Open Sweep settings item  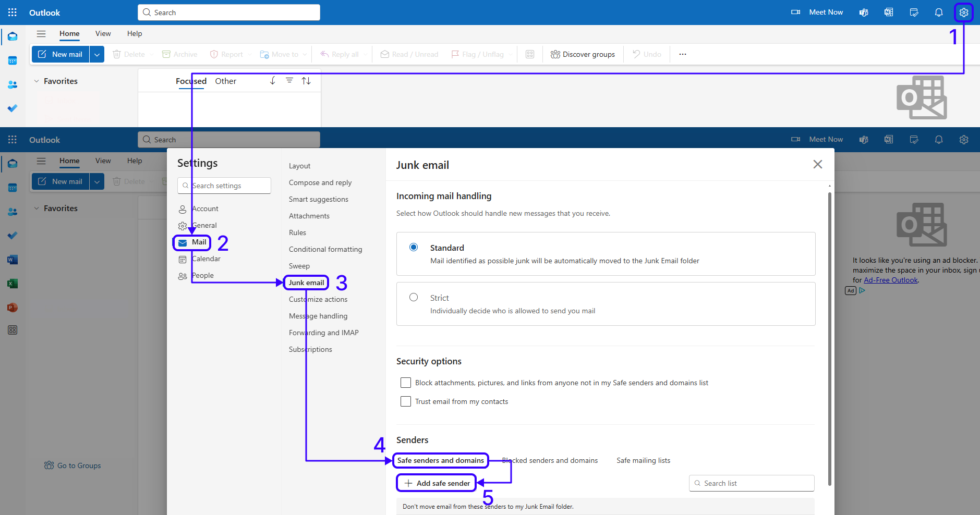click(x=299, y=266)
